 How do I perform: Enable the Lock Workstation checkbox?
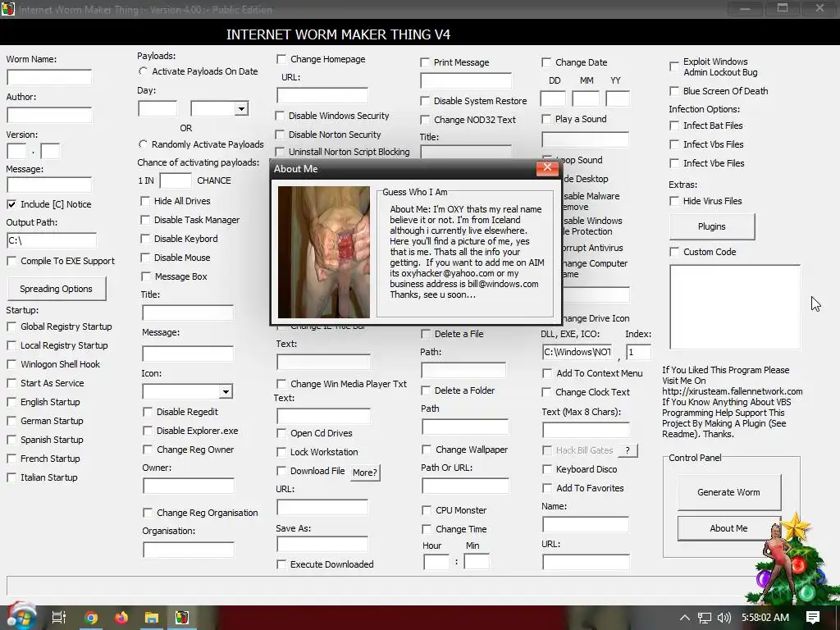[281, 452]
